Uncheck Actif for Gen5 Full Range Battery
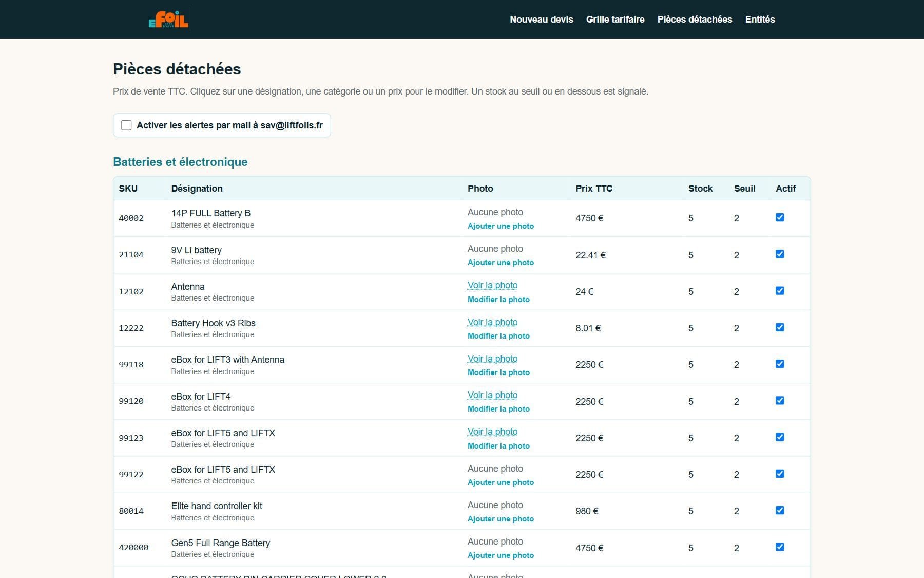924x578 pixels. (x=780, y=547)
